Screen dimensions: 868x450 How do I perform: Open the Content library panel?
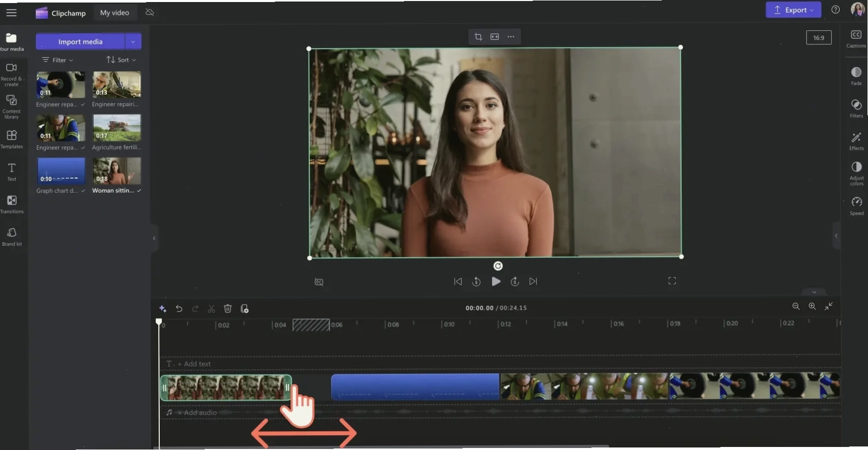12,107
